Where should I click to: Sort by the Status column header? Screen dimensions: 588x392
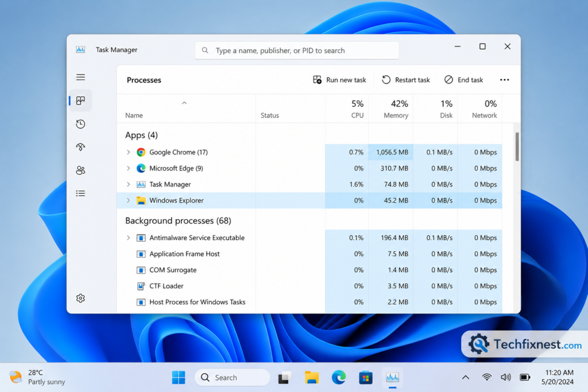290,108
